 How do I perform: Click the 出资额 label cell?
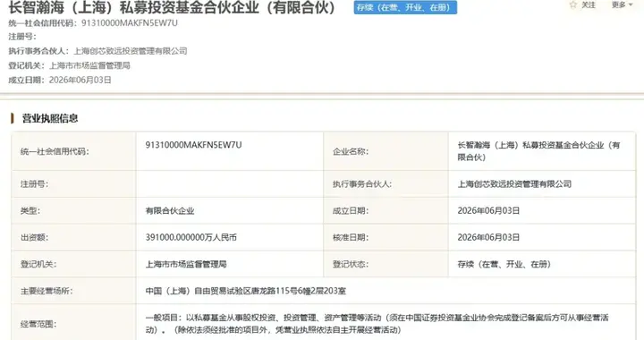pos(74,237)
